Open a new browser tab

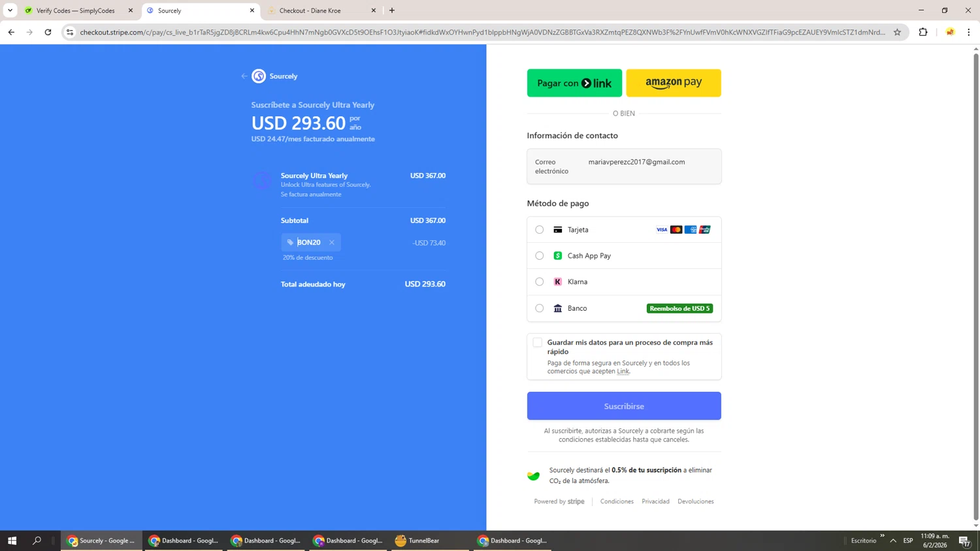click(392, 10)
